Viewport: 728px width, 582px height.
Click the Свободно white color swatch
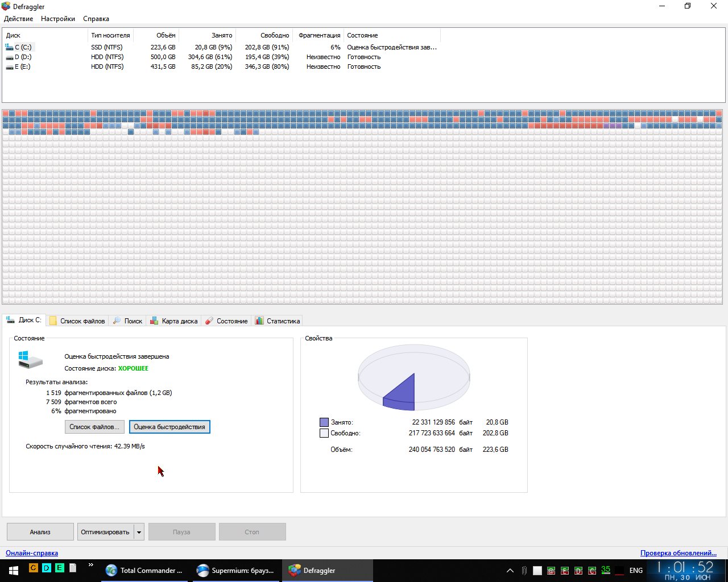324,433
